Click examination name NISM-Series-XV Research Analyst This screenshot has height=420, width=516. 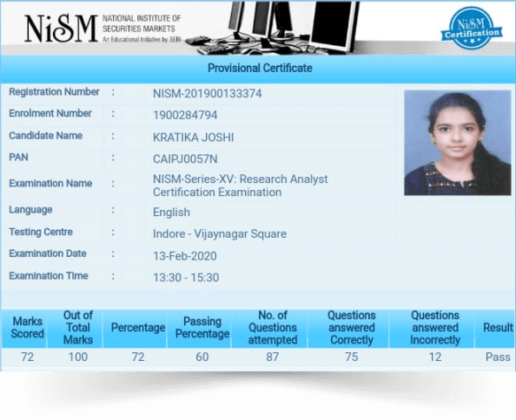241,186
